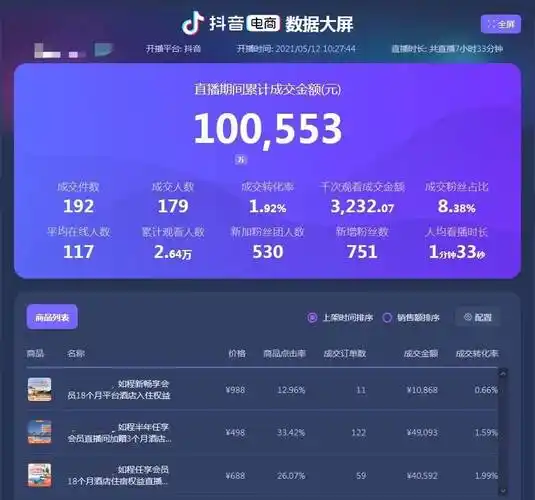The image size is (535, 500).
Task: Open the 配置 settings button
Action: point(478,317)
